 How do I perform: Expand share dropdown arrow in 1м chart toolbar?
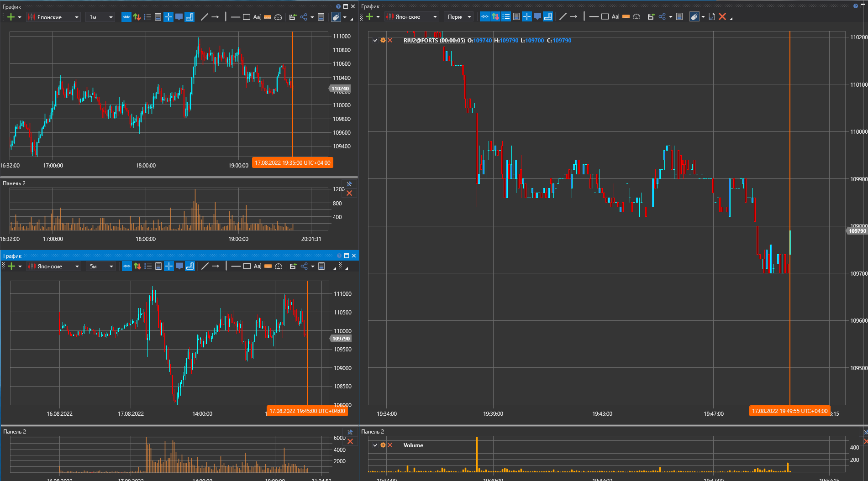[312, 17]
